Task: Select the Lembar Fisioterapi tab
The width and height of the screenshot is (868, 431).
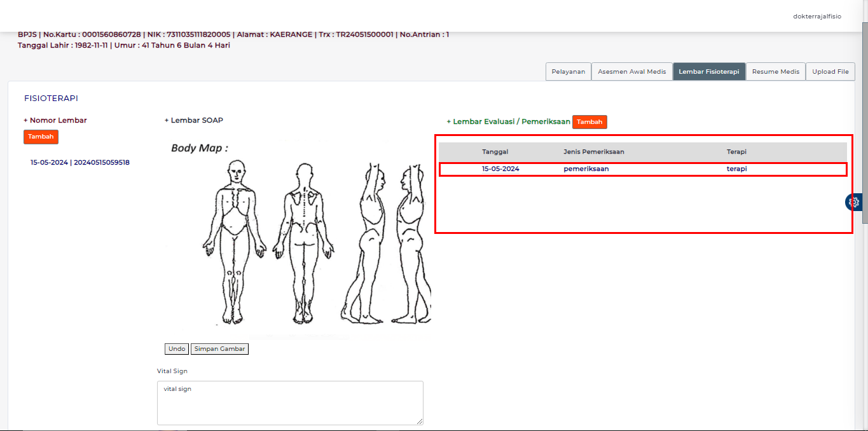Action: coord(708,72)
